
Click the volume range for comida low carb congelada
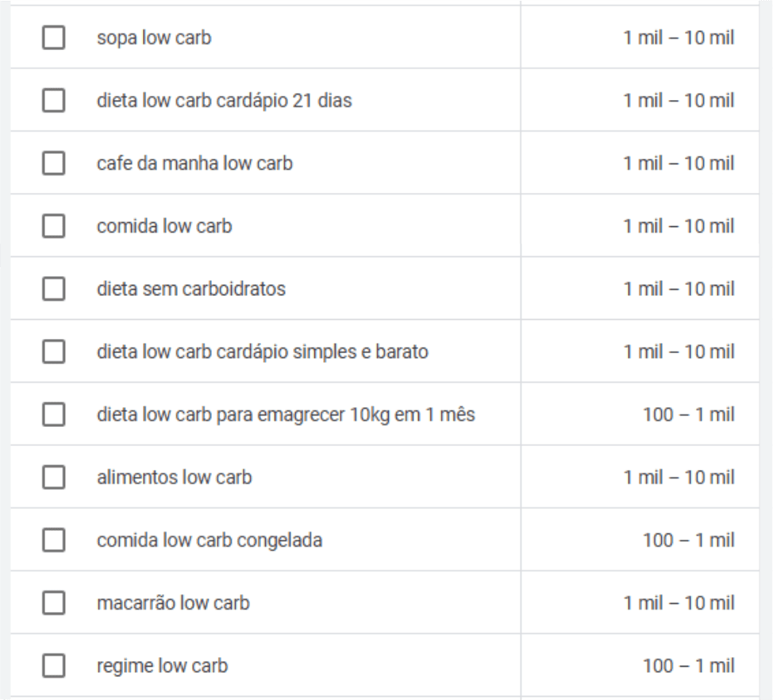click(x=688, y=540)
